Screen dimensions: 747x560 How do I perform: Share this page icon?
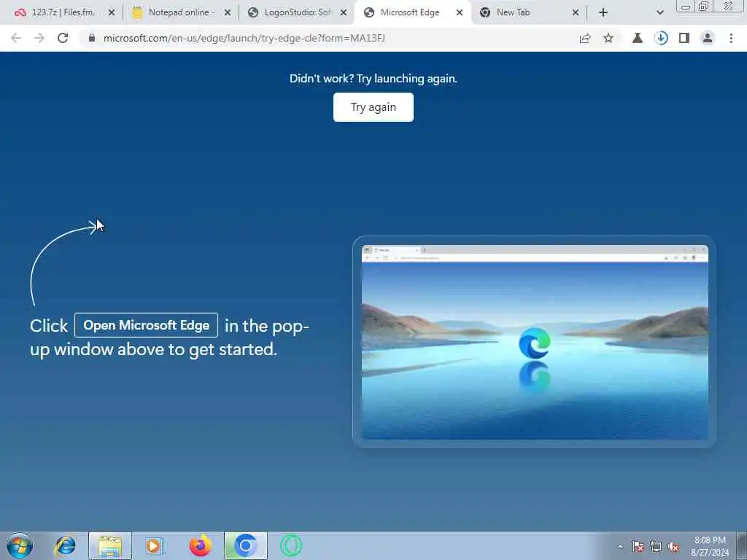tap(585, 38)
